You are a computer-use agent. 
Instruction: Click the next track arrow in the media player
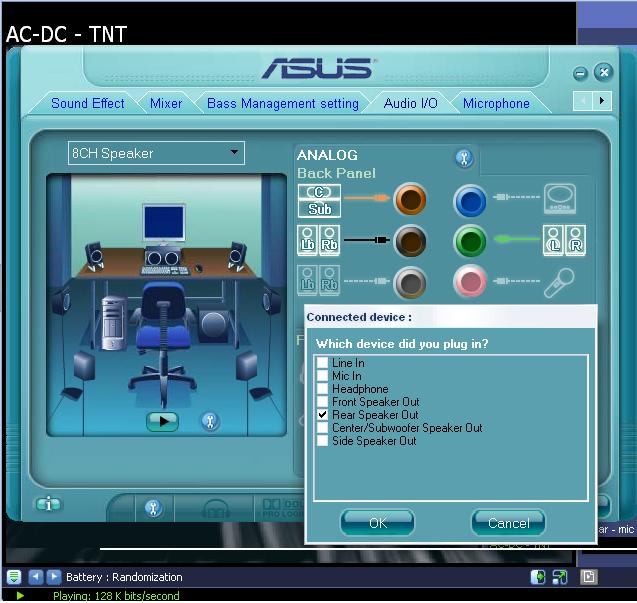(54, 577)
